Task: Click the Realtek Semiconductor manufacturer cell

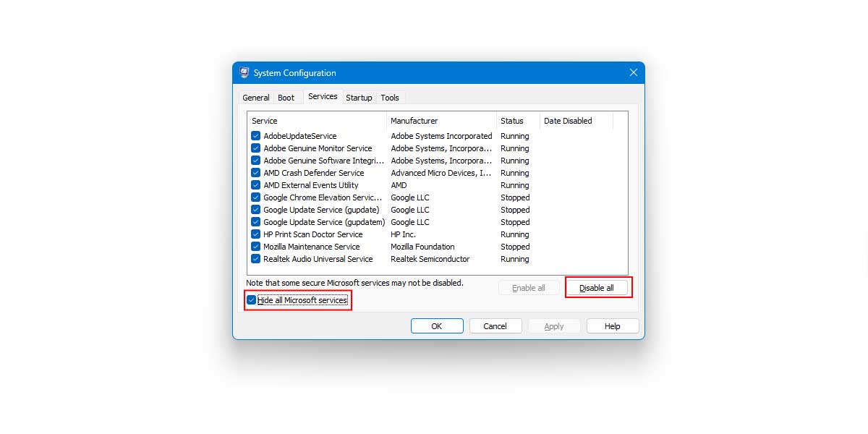Action: (x=430, y=259)
